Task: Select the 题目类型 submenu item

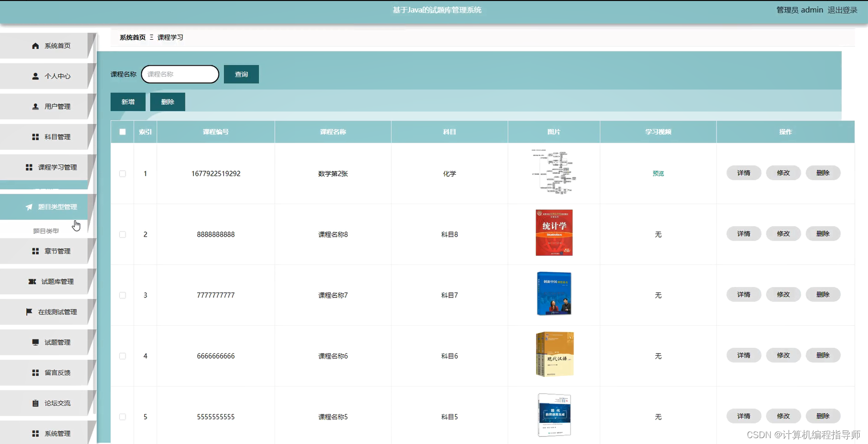Action: point(46,231)
